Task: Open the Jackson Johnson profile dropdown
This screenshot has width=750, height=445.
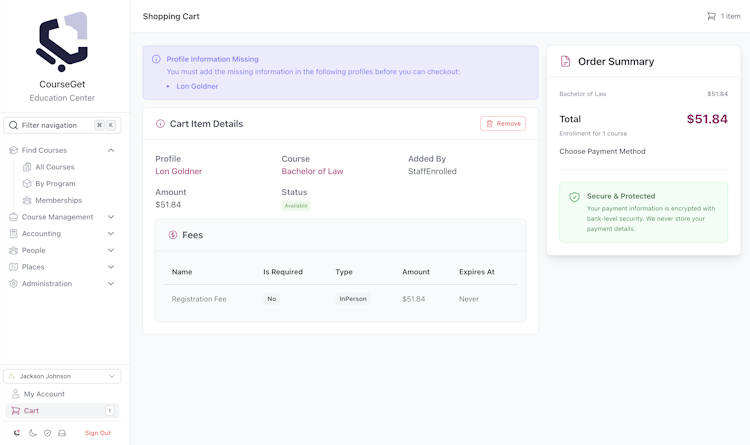Action: (62, 376)
